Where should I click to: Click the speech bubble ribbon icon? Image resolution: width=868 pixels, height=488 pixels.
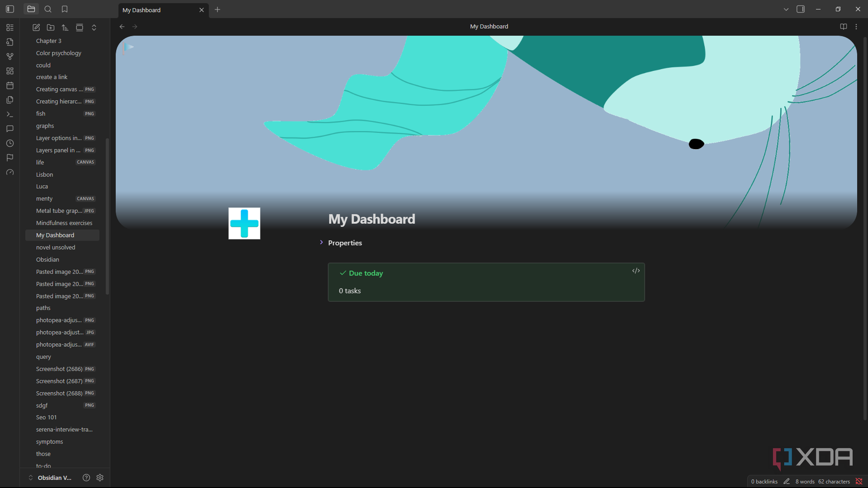click(10, 129)
